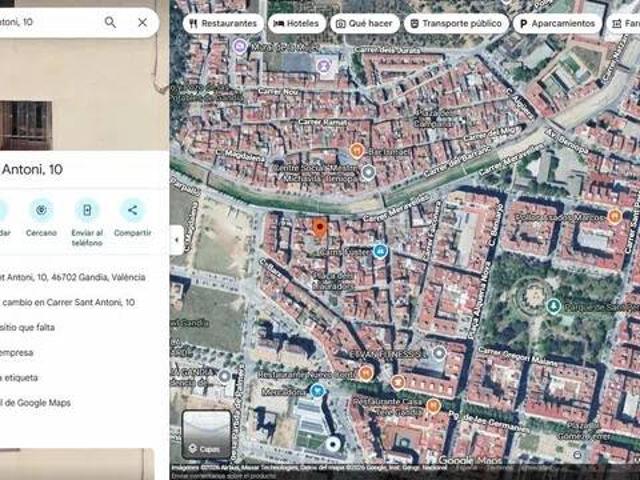Click the Parque de San Pere marker
Image resolution: width=640 pixels, height=480 pixels.
point(553,306)
